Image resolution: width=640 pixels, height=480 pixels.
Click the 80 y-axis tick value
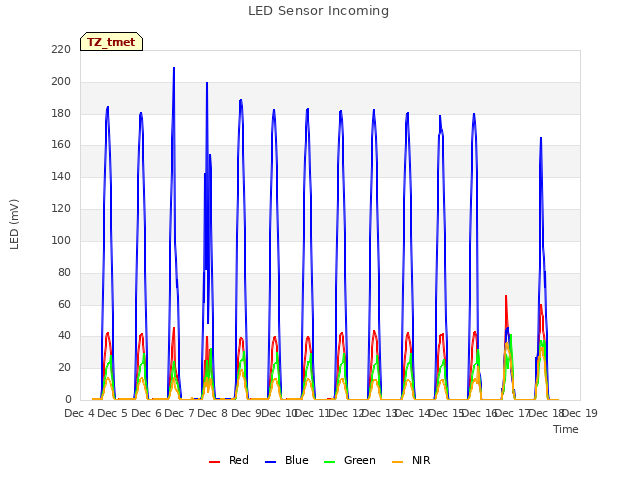(64, 272)
